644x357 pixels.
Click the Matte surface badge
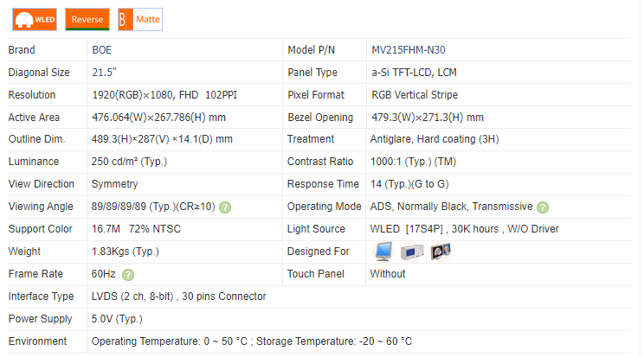pos(140,19)
